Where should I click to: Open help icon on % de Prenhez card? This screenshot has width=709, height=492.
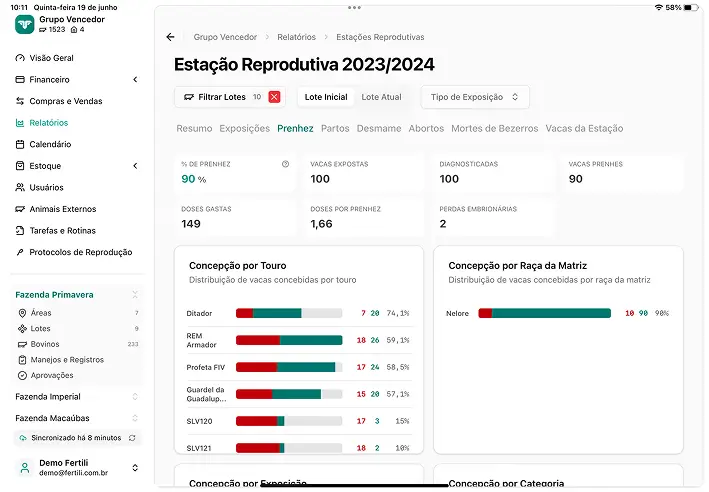click(x=285, y=164)
